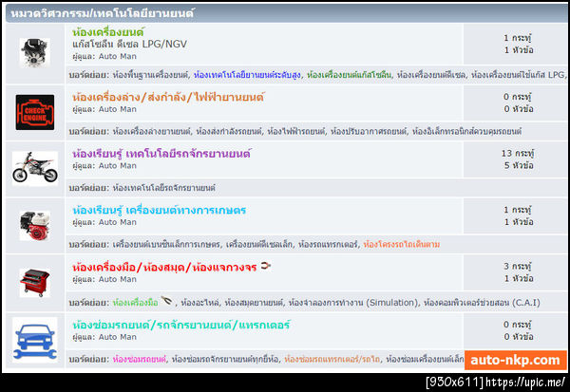Open sub-board ห้องส่งกำลังรถยนต์
Screen dimensions: 570x392
point(229,131)
